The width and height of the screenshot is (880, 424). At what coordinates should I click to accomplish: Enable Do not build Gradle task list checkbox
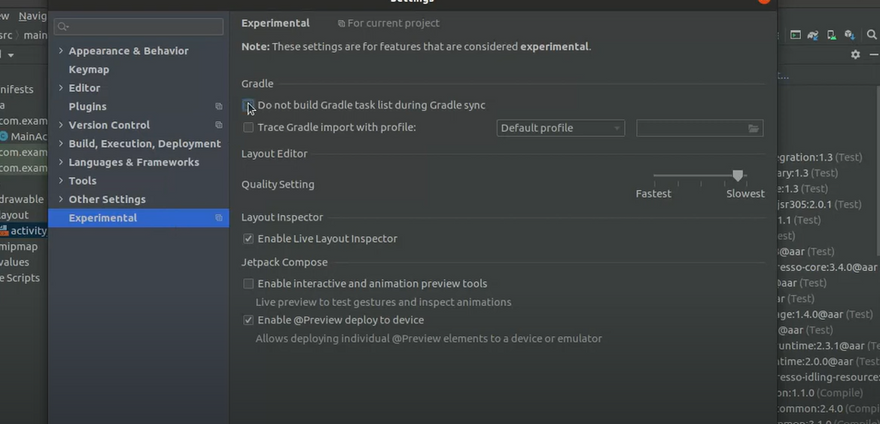point(248,105)
